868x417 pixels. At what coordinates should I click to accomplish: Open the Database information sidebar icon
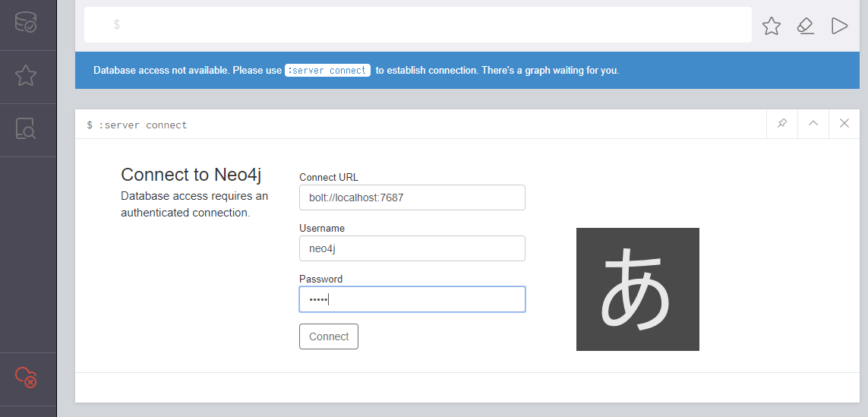click(26, 22)
